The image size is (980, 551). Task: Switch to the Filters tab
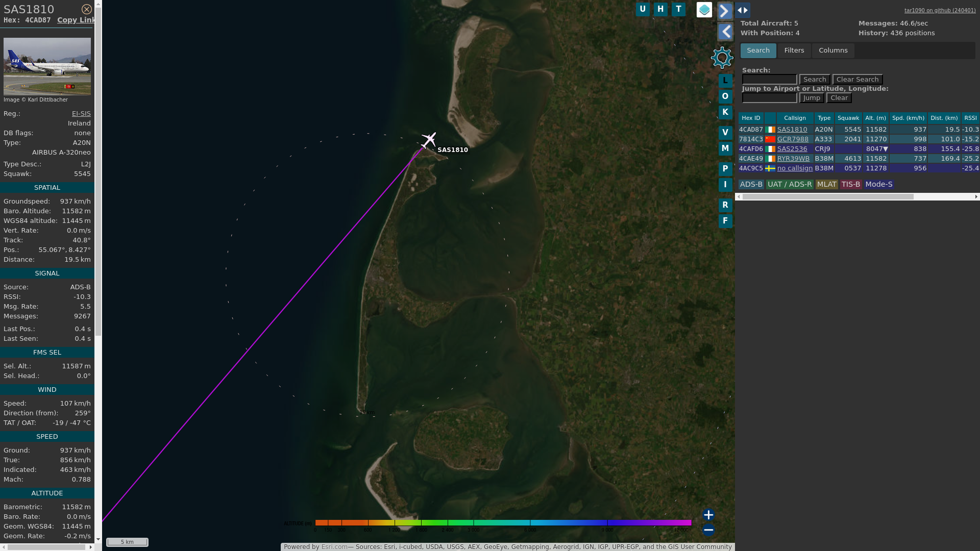click(x=794, y=51)
